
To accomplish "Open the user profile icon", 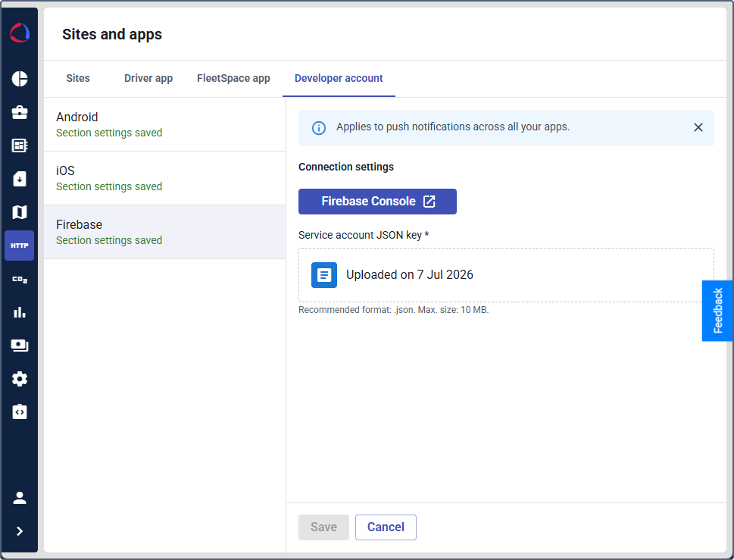I will point(20,498).
